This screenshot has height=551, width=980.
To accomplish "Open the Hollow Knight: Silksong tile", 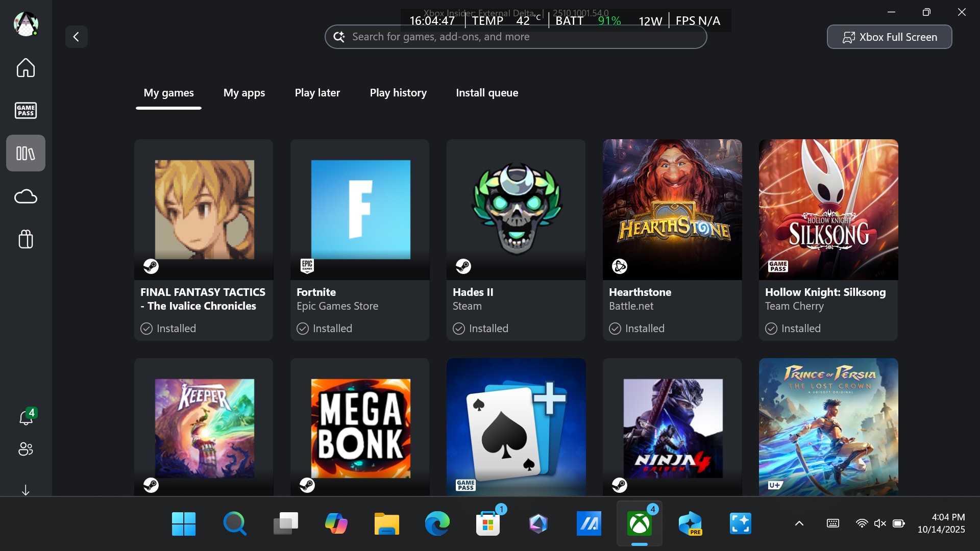I will [x=828, y=240].
